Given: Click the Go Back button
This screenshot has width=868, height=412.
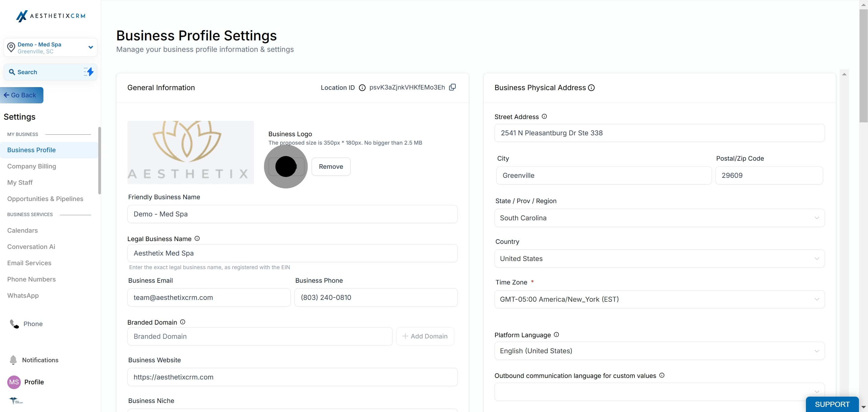Looking at the screenshot, I should coord(22,95).
